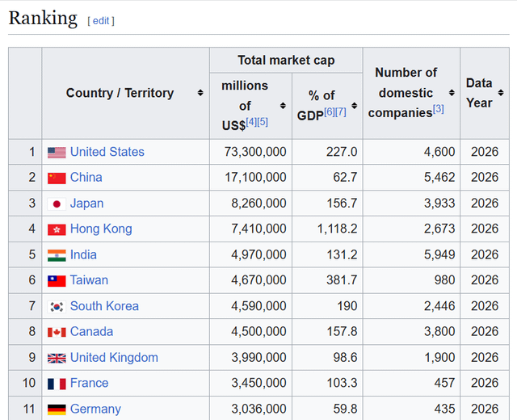This screenshot has height=420, width=517.
Task: Open footnote [3] after domestic companies
Action: point(439,109)
